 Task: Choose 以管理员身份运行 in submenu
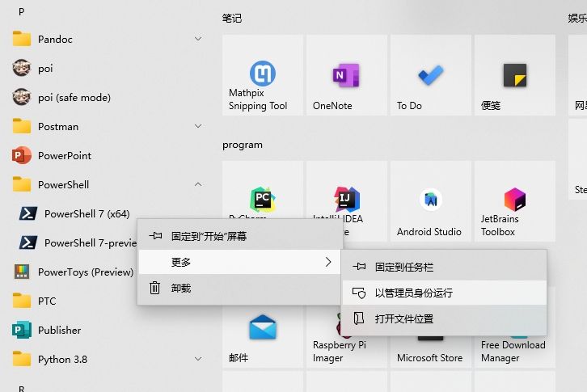point(444,293)
